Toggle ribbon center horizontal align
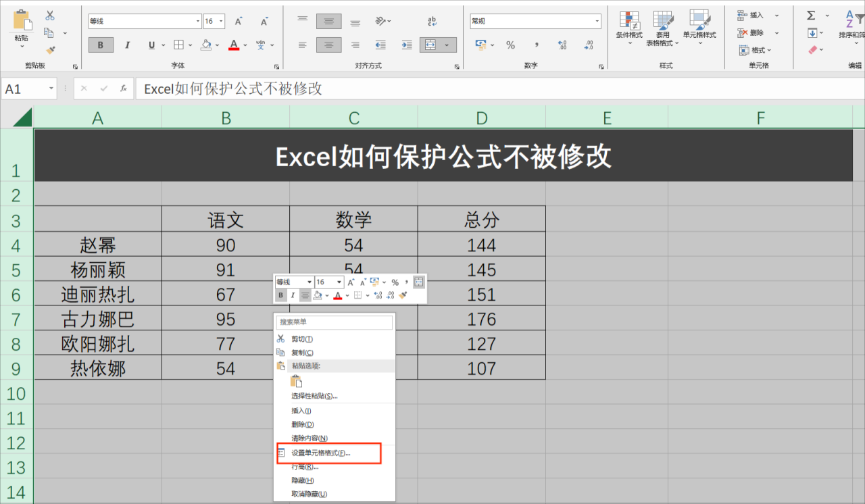 coord(328,45)
